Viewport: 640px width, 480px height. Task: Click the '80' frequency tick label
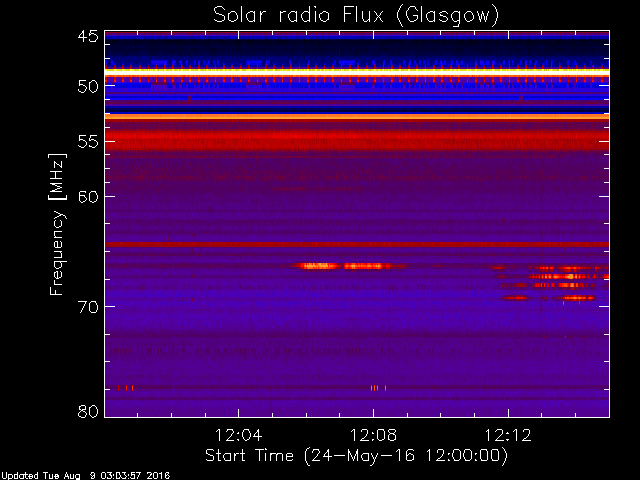[x=88, y=411]
